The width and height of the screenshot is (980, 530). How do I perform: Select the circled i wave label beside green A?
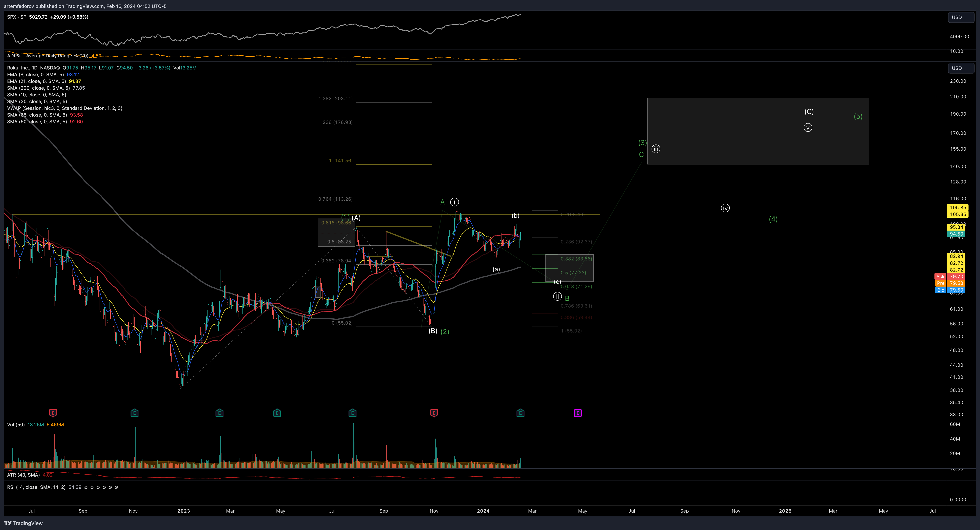click(454, 202)
